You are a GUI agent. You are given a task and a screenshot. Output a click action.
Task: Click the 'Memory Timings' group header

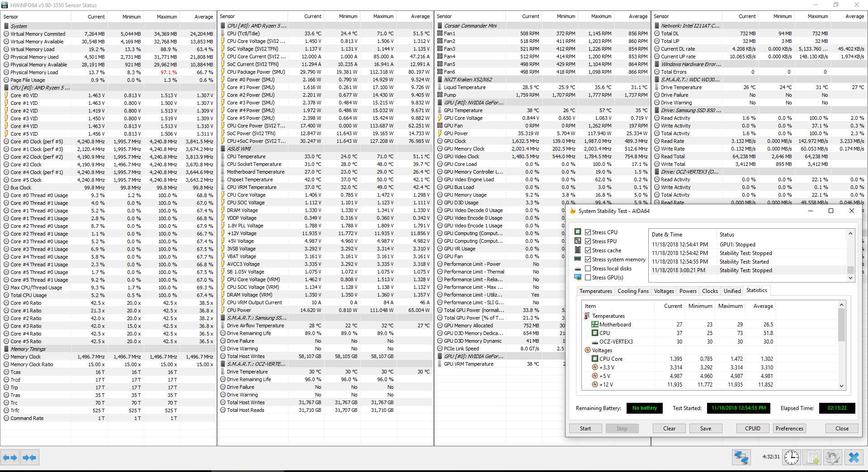(x=28, y=349)
